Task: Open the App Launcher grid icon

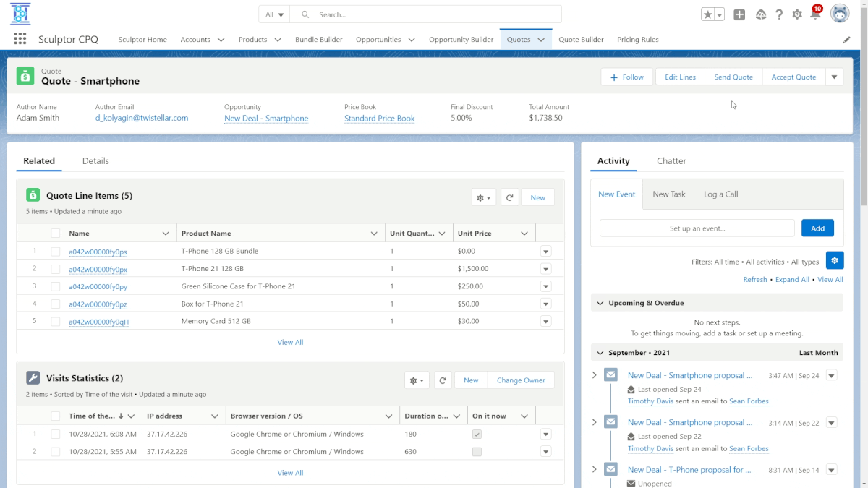Action: coord(20,39)
